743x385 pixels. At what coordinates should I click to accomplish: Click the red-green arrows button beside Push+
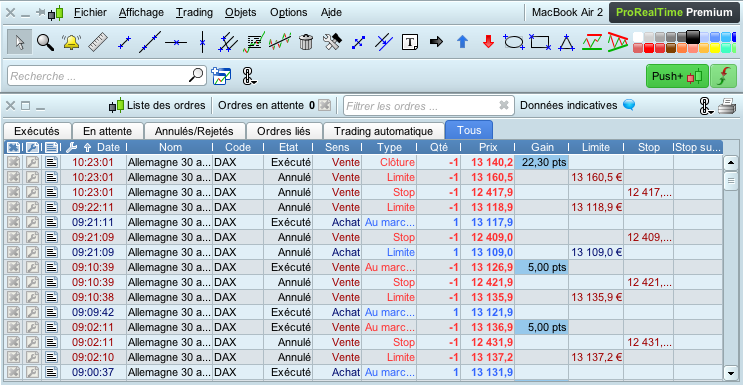coord(723,76)
